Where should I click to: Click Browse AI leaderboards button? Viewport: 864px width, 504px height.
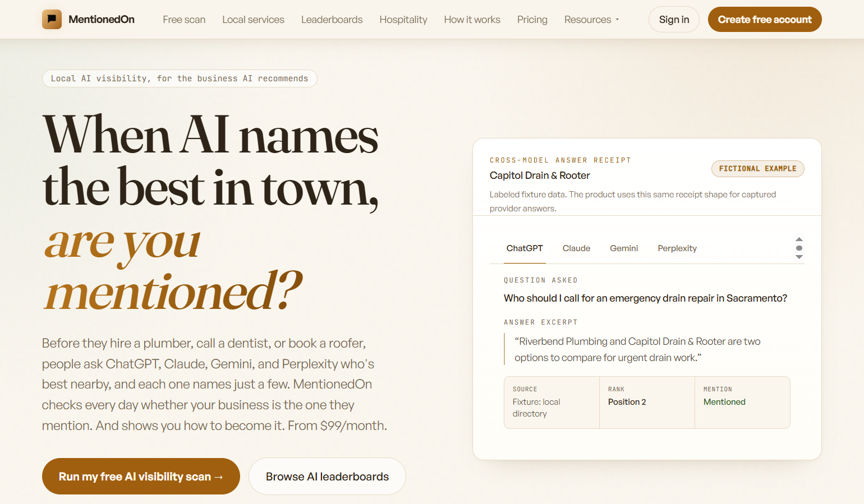327,477
